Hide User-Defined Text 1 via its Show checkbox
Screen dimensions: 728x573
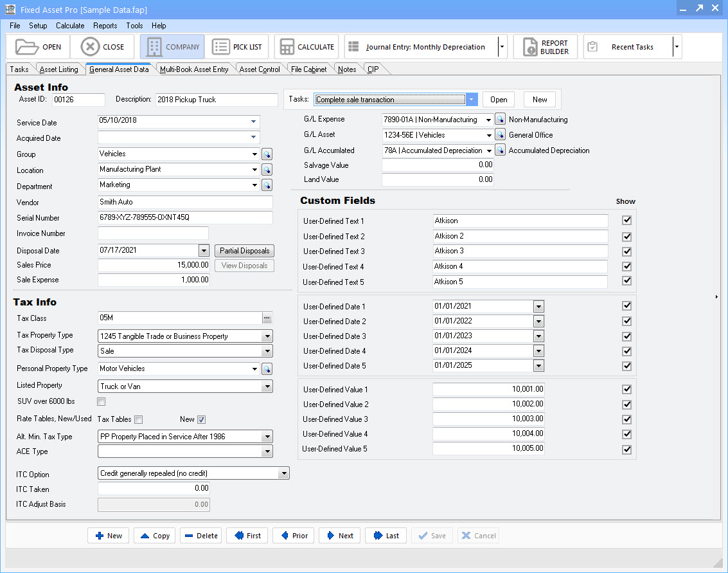(626, 220)
